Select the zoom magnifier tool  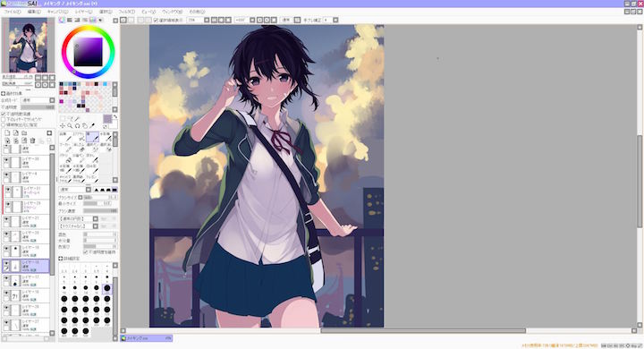tap(70, 125)
